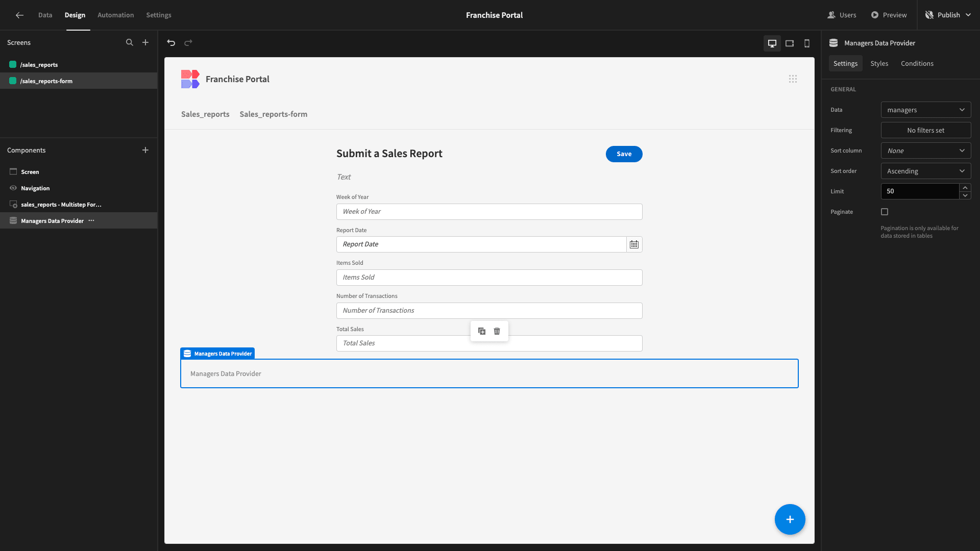
Task: Search screens with magnifier icon
Action: click(130, 43)
